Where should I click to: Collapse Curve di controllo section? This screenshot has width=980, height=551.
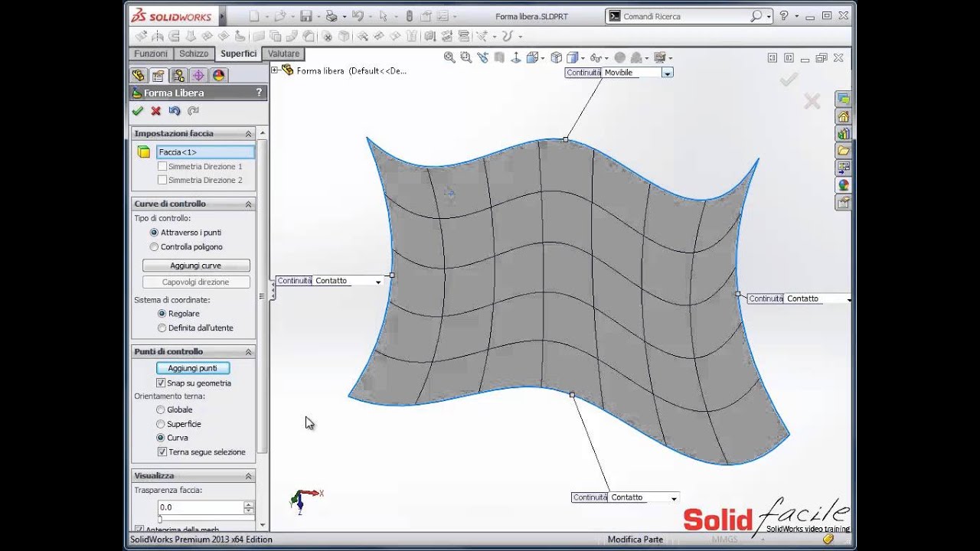(248, 204)
